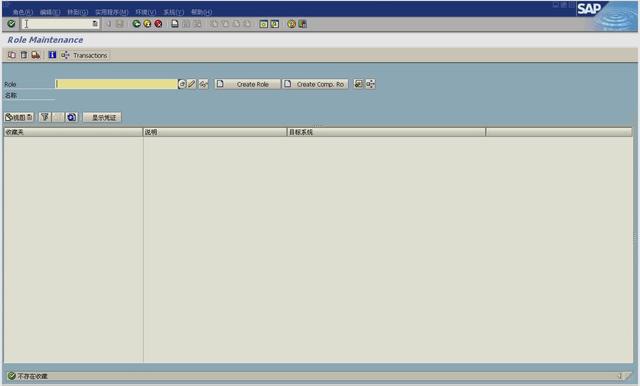Open the command field history dropdown
The width and height of the screenshot is (640, 386).
(95, 24)
